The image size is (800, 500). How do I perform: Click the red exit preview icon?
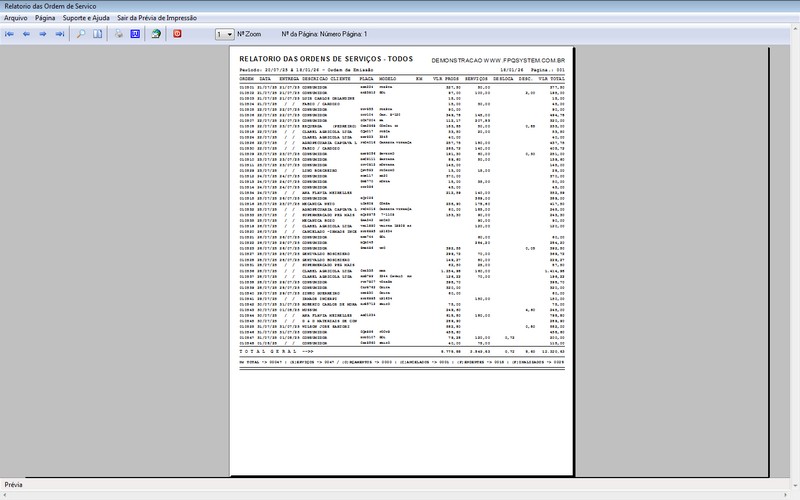177,34
